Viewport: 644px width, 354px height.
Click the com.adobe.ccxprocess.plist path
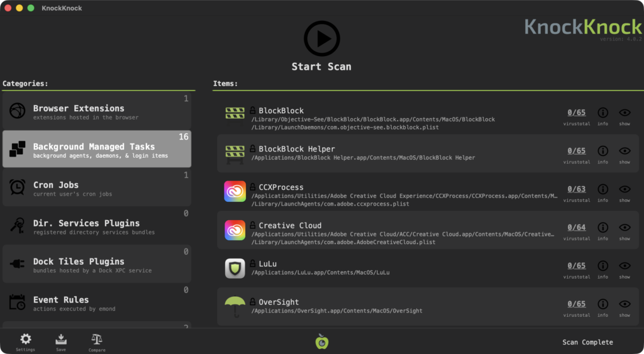pyautogui.click(x=330, y=204)
